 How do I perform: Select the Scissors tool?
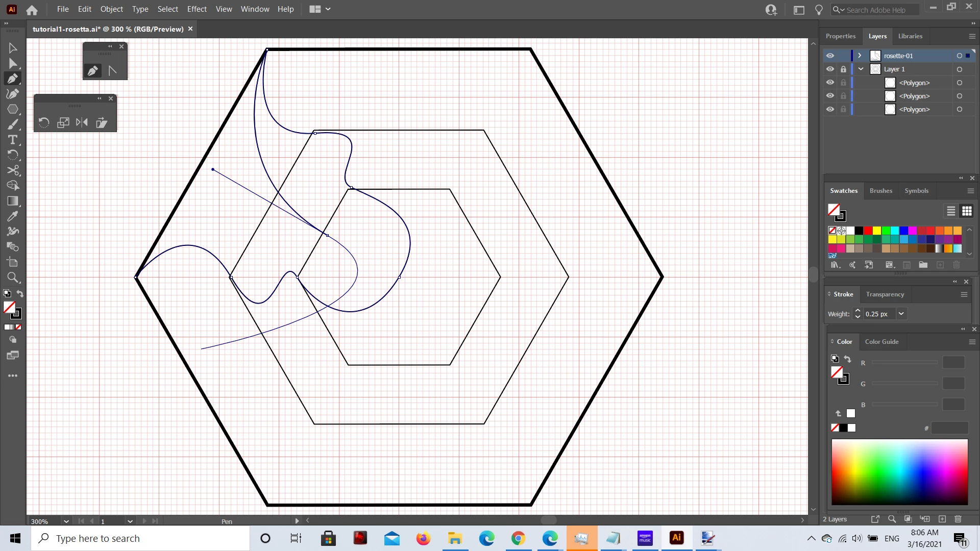pyautogui.click(x=13, y=170)
